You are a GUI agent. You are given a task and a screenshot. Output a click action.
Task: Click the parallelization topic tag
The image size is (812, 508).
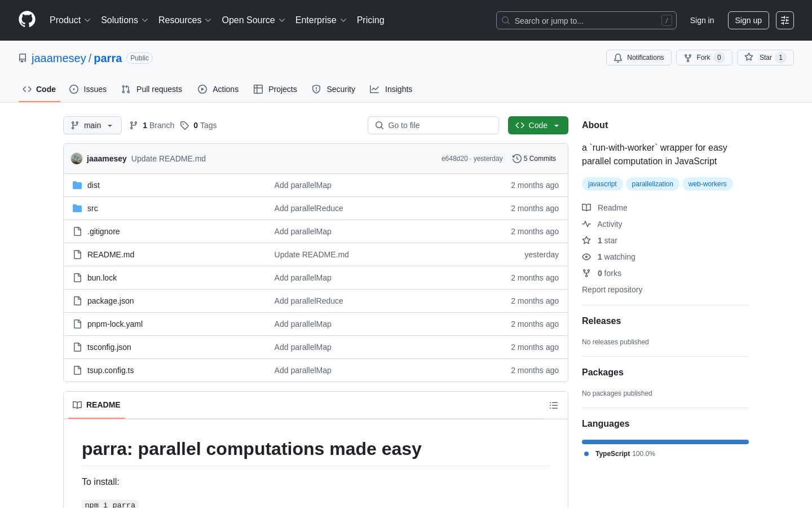click(652, 184)
